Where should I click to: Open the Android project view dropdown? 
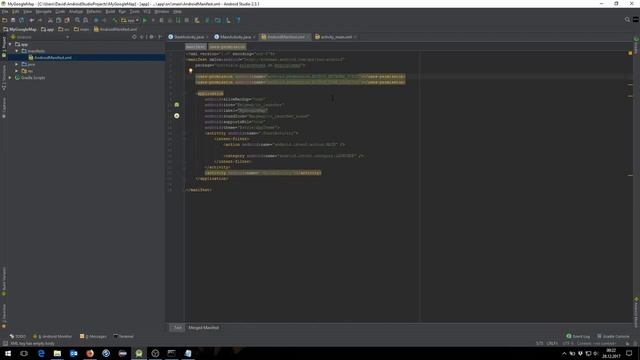point(40,37)
